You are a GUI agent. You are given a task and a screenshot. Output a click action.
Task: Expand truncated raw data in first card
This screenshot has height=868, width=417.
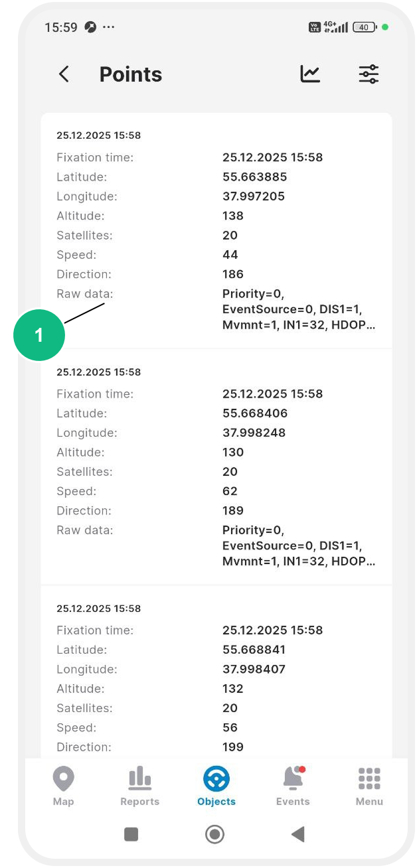pyautogui.click(x=299, y=310)
